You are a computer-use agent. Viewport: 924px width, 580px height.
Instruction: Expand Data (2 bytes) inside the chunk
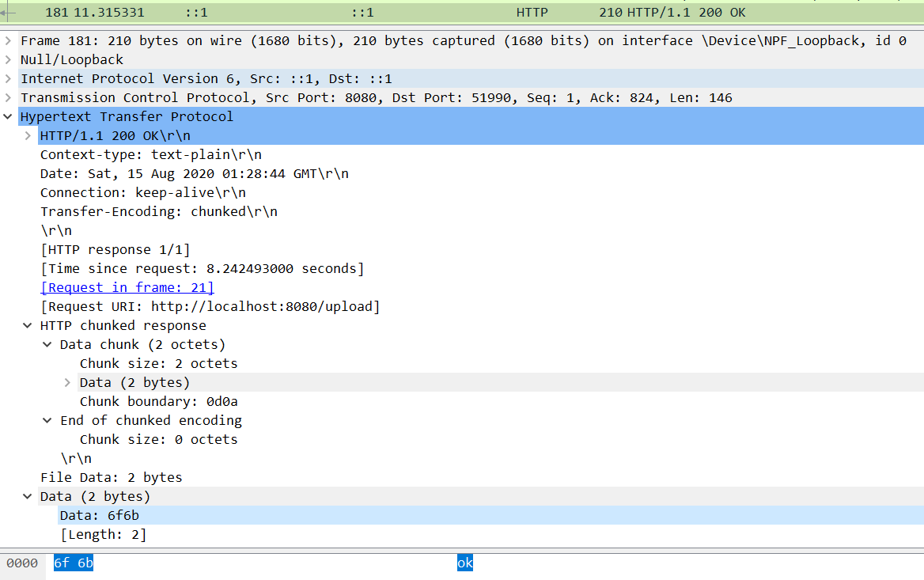pyautogui.click(x=66, y=382)
